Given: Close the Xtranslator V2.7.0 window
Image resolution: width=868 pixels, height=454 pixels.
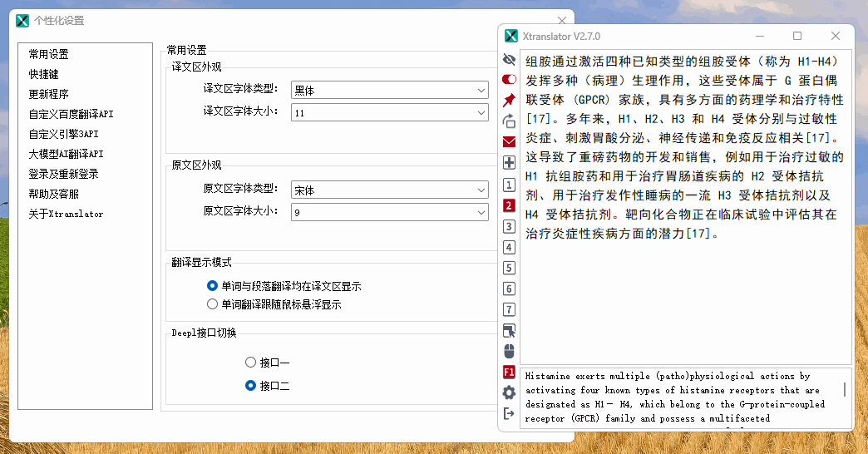Looking at the screenshot, I should click(x=836, y=36).
